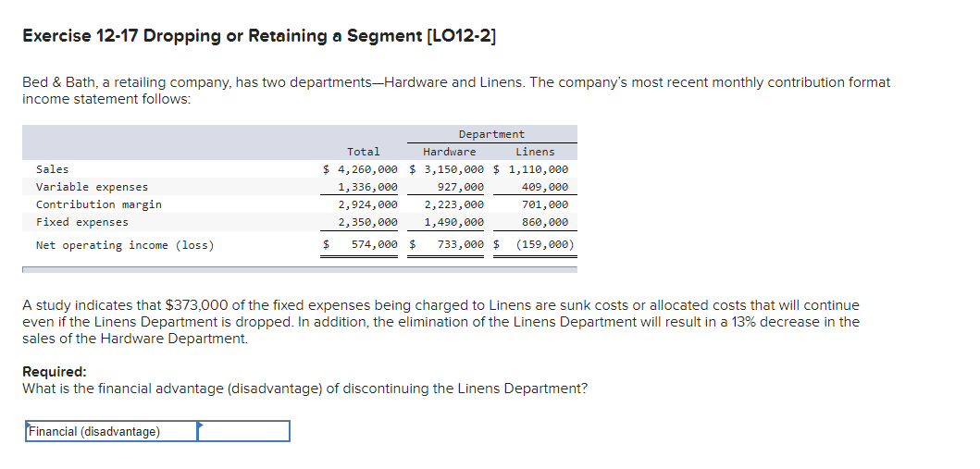Click Linens sales value 1,110,000
980x469 pixels.
[539, 169]
